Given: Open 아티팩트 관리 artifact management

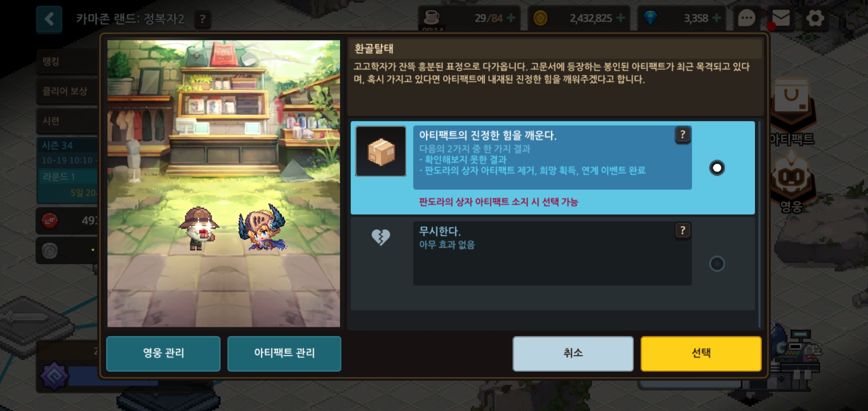Looking at the screenshot, I should point(284,353).
